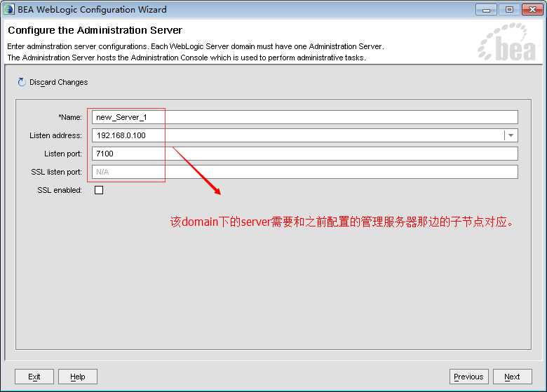Proceed with the Next button
This screenshot has height=392, width=547.
[x=512, y=377]
